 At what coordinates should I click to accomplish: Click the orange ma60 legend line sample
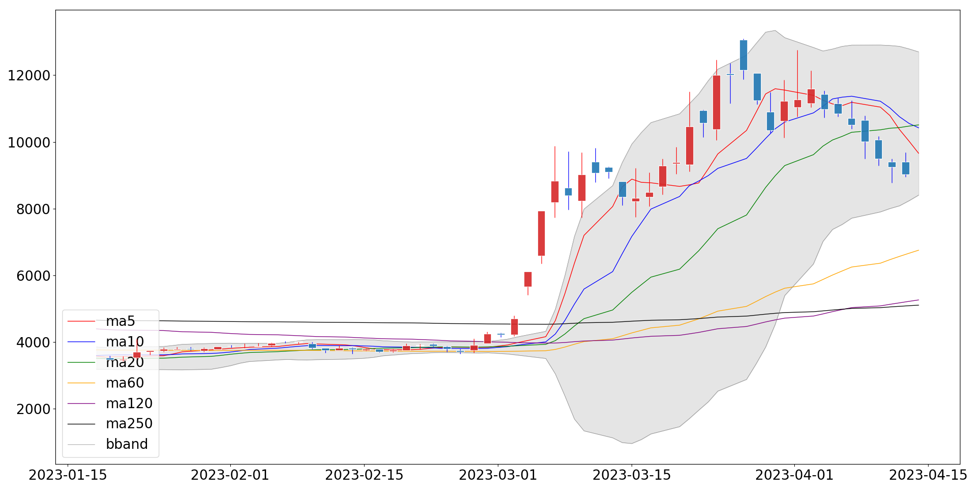(x=81, y=383)
